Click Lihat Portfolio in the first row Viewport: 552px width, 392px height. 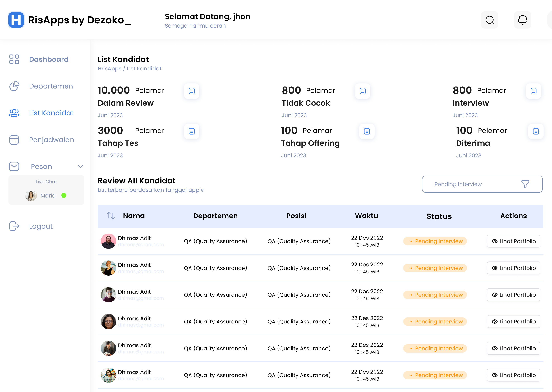[513, 241]
